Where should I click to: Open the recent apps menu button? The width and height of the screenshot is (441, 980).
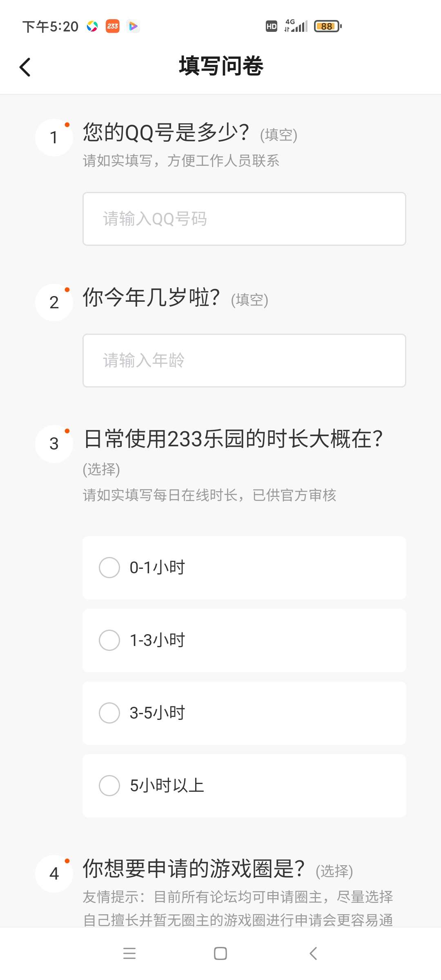[129, 953]
